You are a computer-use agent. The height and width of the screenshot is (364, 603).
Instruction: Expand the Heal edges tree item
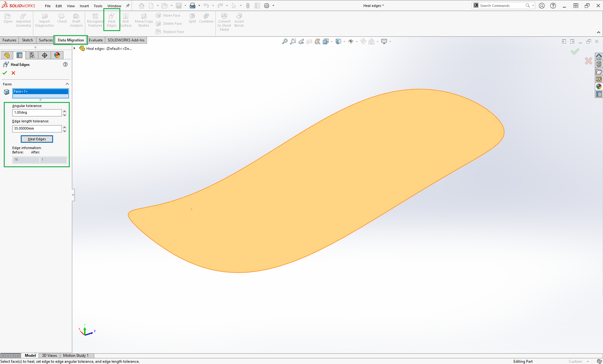[x=74, y=48]
